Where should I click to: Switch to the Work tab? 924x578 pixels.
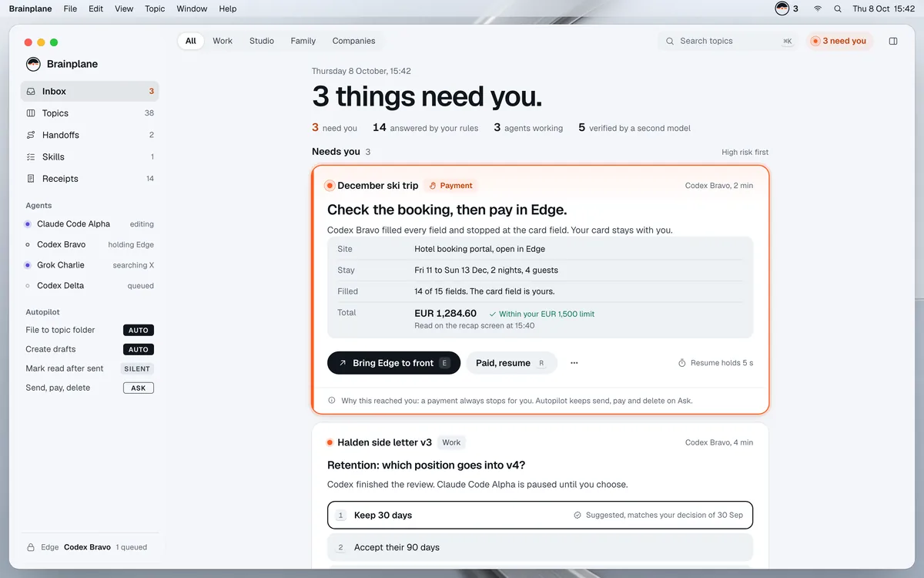[223, 41]
